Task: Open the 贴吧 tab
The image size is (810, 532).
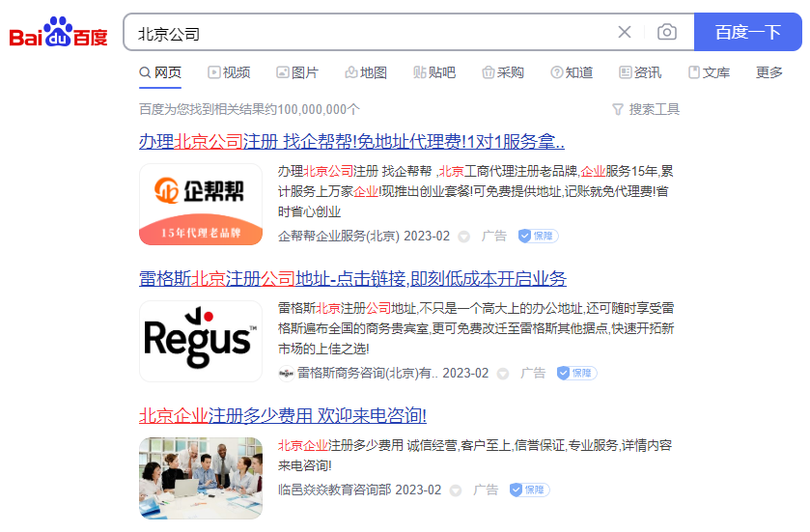Action: [434, 72]
